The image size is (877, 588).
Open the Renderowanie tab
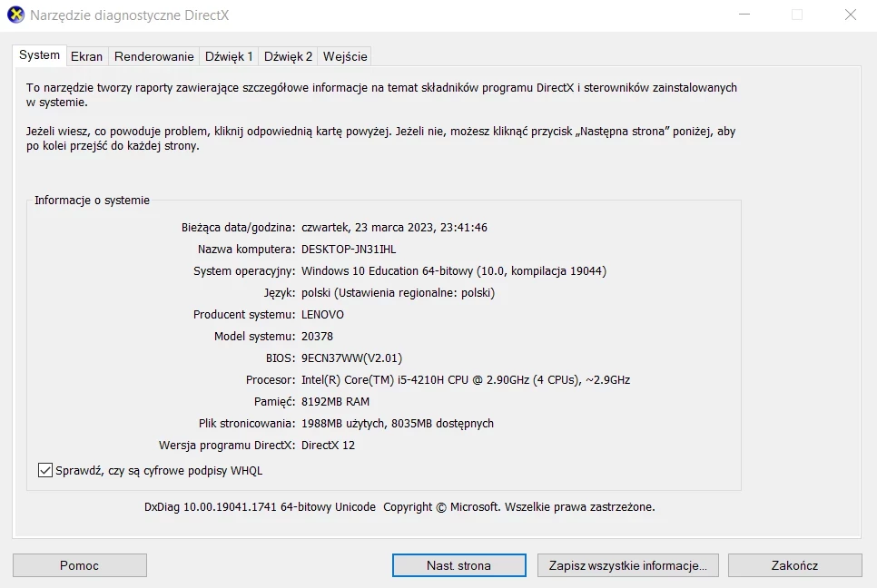[x=153, y=55]
